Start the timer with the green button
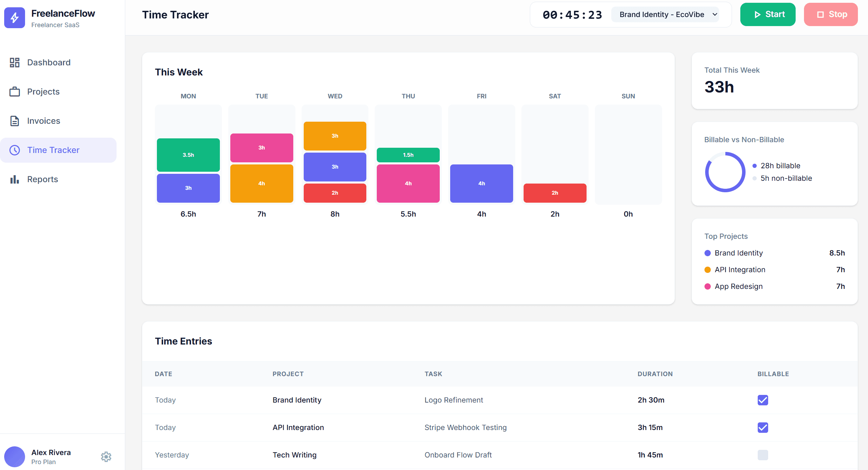This screenshot has height=470, width=868. [x=767, y=14]
